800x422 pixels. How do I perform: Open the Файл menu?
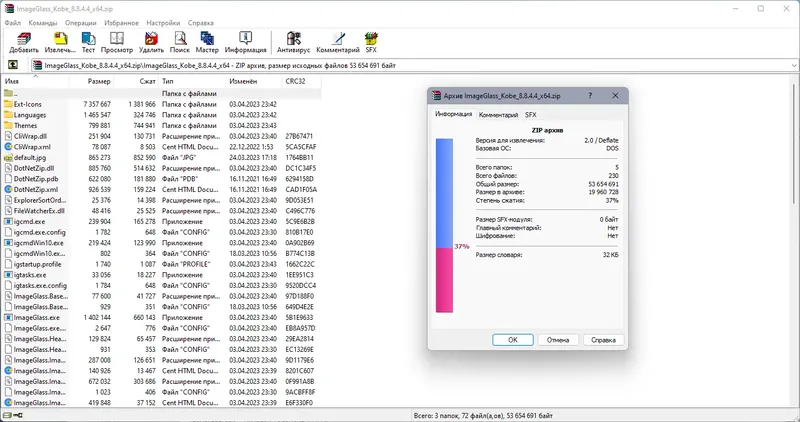(13, 23)
